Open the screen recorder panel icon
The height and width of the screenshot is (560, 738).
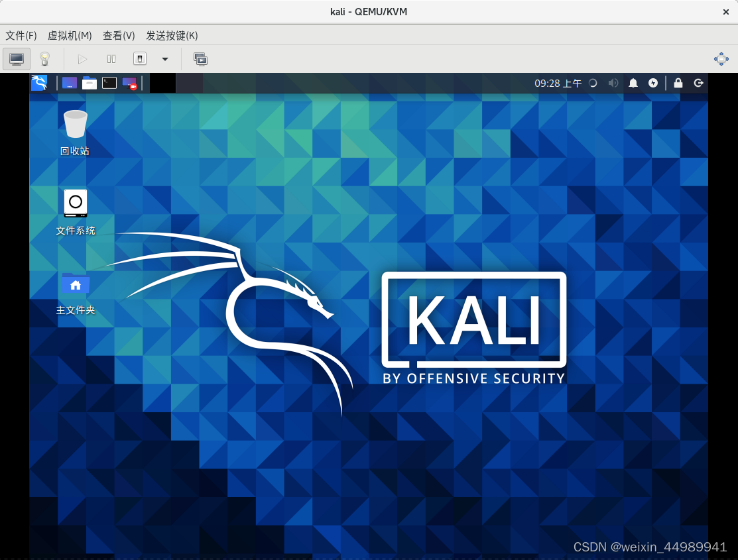point(129,83)
